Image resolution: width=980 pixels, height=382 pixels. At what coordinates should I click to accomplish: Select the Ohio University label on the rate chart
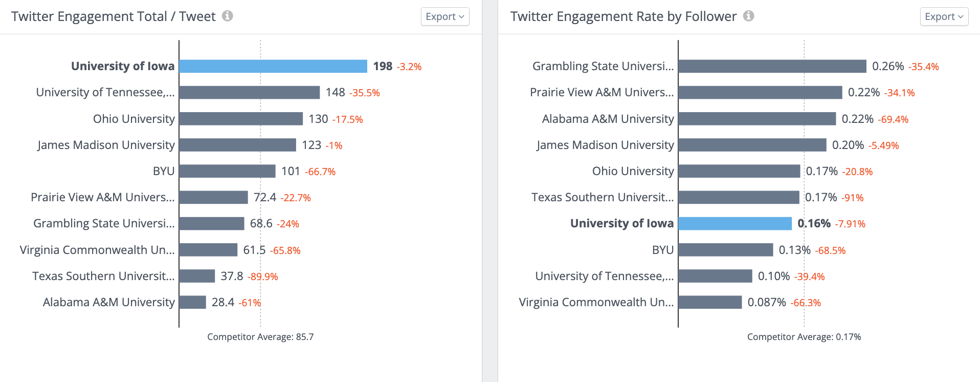click(x=633, y=171)
